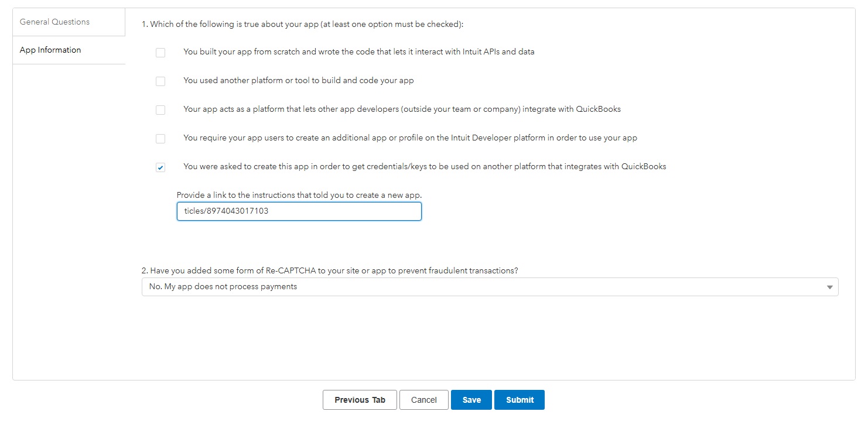Click the instructions link text field
Screen dimensions: 868x425
[x=299, y=211]
